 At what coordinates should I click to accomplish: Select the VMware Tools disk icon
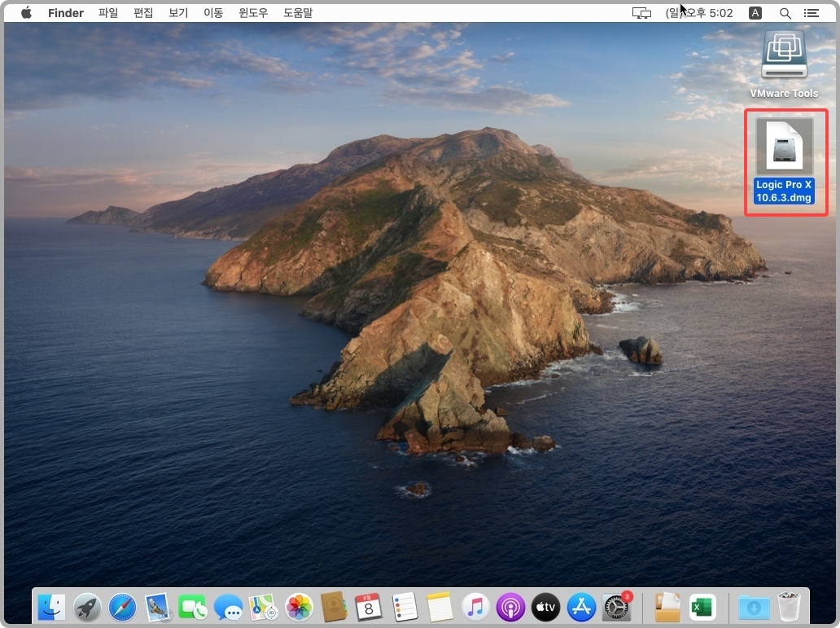[785, 64]
